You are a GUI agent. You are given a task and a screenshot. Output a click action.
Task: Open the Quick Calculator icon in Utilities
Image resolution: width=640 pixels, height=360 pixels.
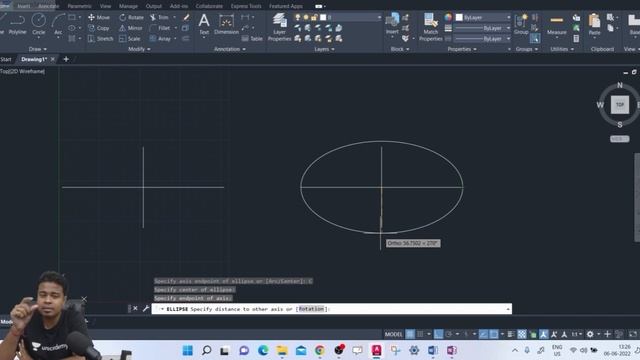pos(576,39)
